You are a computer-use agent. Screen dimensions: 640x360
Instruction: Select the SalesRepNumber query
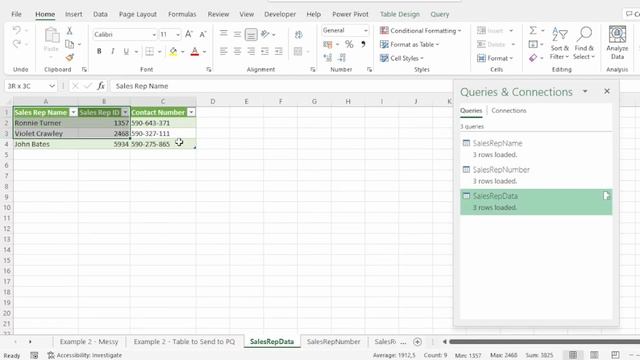(536, 175)
